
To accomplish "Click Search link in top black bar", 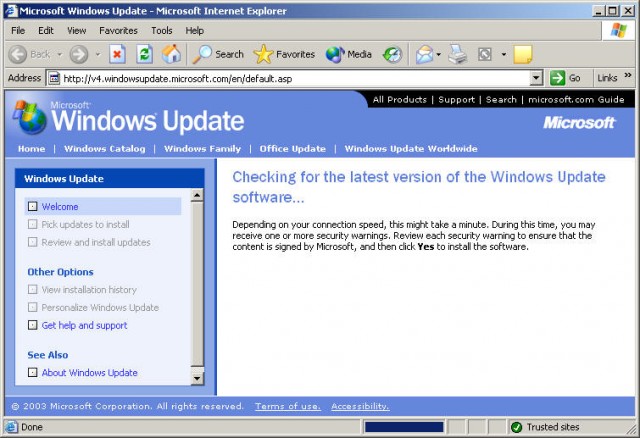I will pos(501,100).
